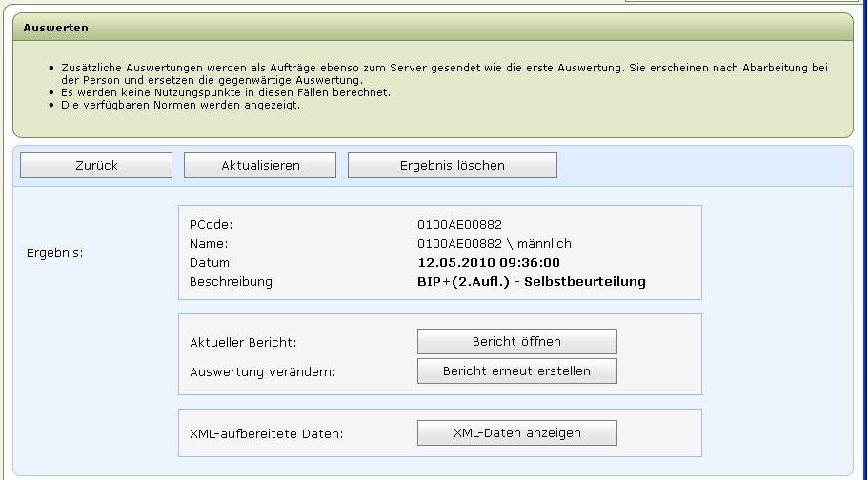Screen dimensions: 868x480
Task: Click the Auswerten panel header
Action: tap(56, 28)
